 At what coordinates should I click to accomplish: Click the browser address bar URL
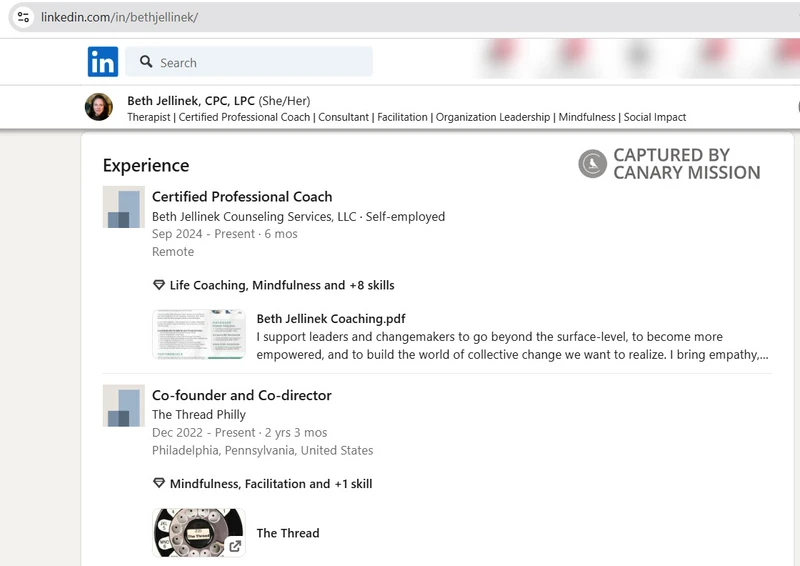point(120,18)
